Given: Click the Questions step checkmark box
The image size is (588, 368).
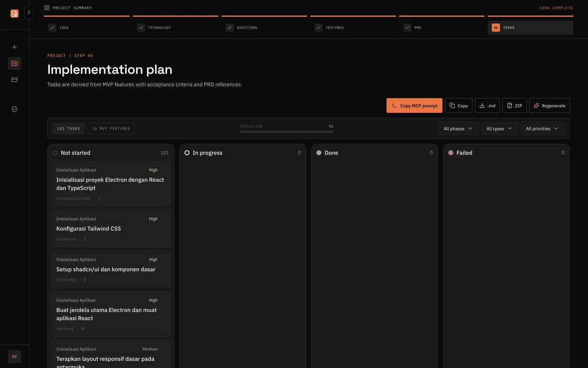Looking at the screenshot, I should pyautogui.click(x=229, y=28).
